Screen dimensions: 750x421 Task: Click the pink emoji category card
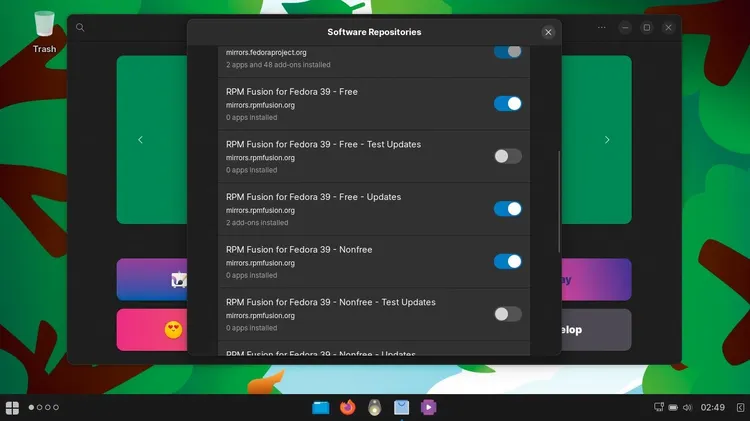pos(152,330)
